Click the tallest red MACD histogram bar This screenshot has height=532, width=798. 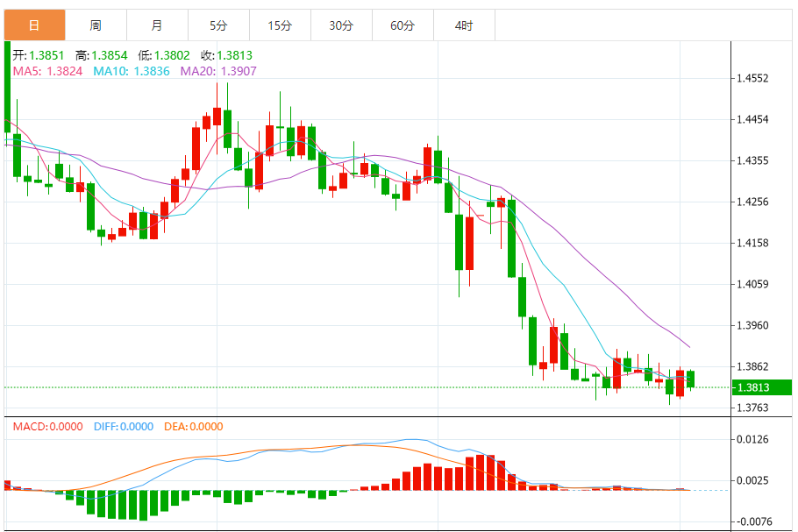(480, 472)
